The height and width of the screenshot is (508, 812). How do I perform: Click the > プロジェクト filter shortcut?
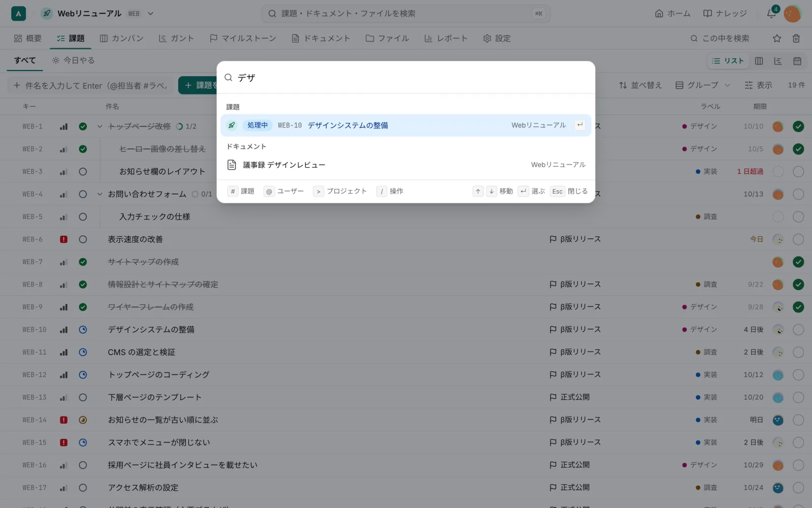(340, 191)
